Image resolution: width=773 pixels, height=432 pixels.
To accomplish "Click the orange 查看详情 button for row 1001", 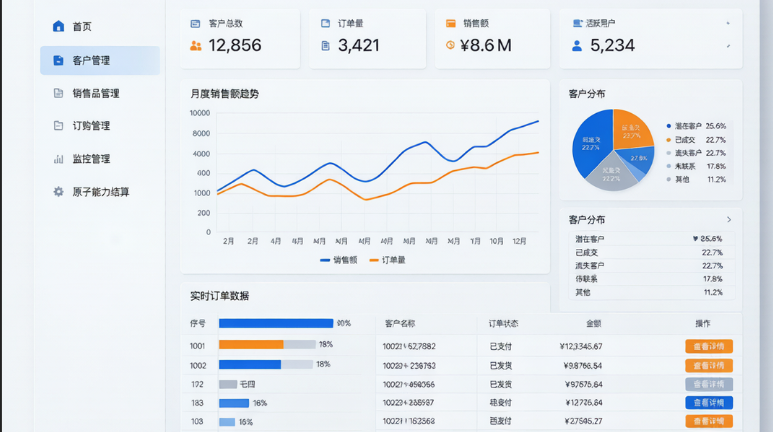I will [709, 346].
